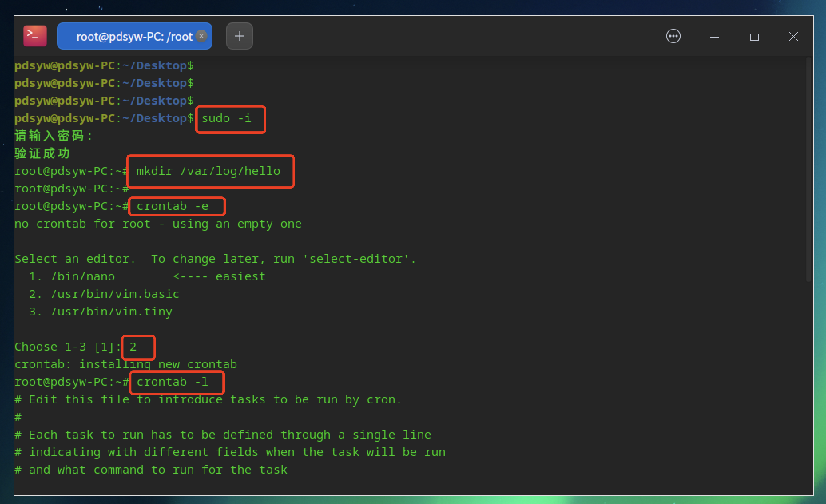
Task: Click '# Edit this file to introduce' line
Action: 208,400
